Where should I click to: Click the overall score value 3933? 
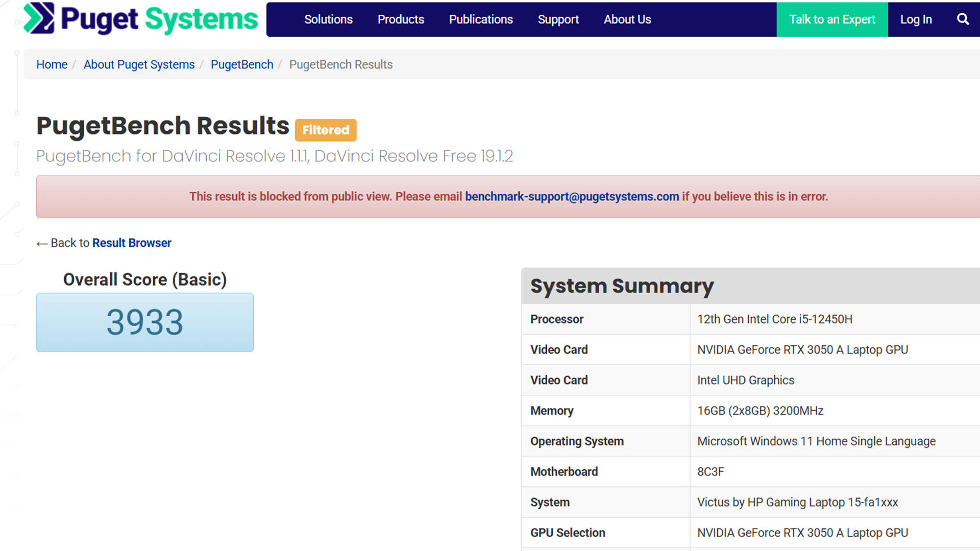[145, 322]
